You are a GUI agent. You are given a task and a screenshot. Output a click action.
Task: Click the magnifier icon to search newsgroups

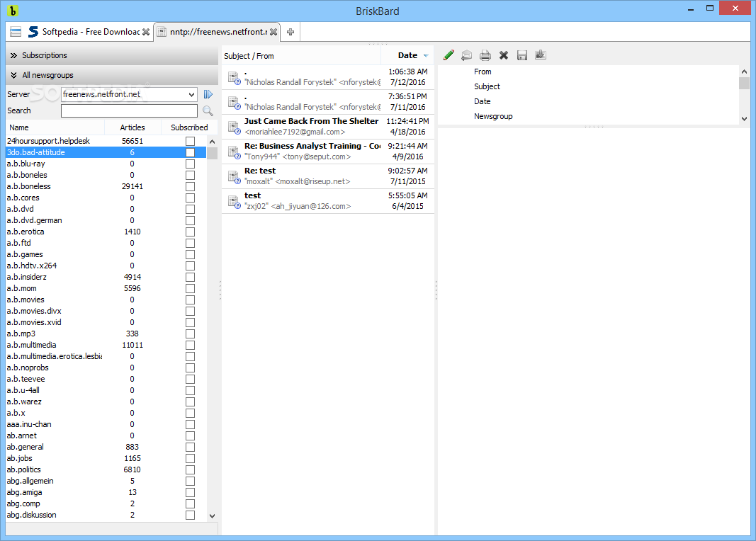pos(208,110)
